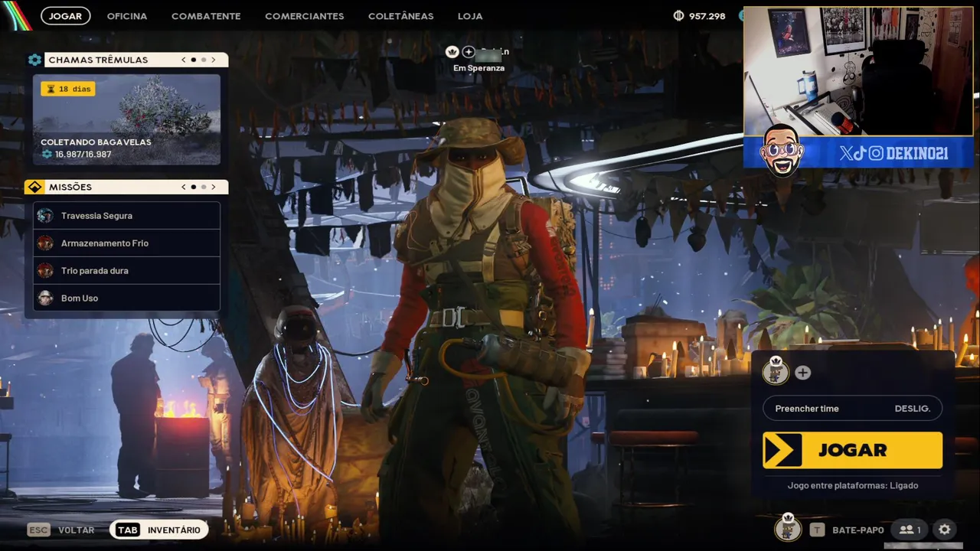The image size is (980, 551).
Task: Click the crown leader icon above the character
Action: point(452,52)
